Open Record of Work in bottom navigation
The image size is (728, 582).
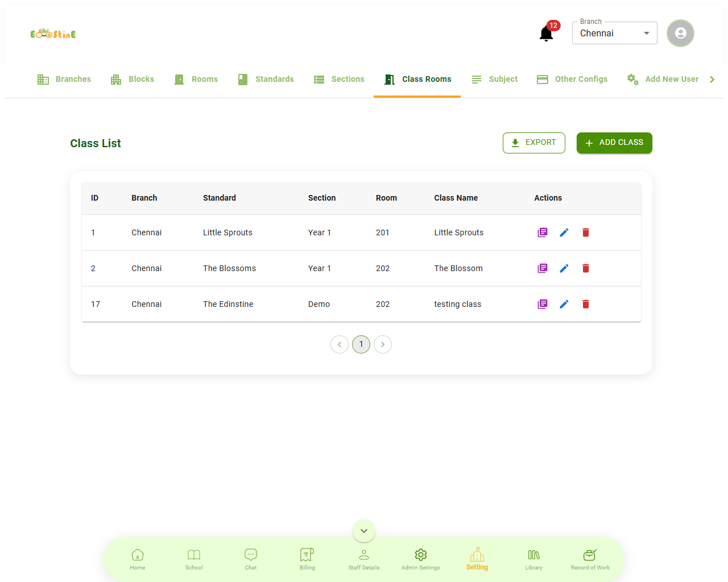[x=590, y=559]
